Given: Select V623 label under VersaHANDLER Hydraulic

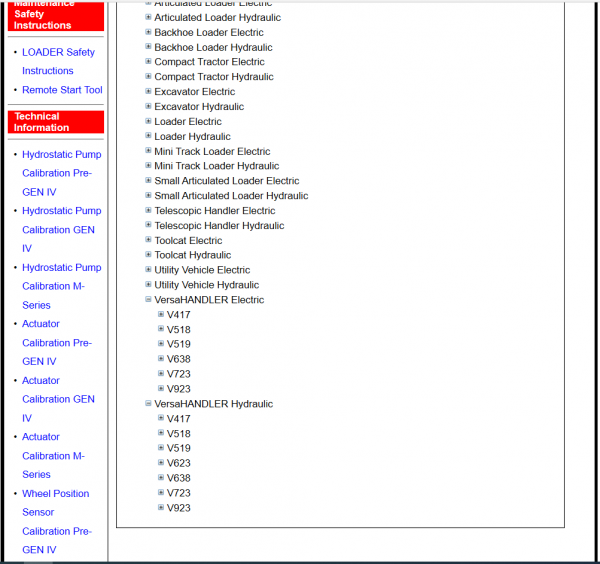Looking at the screenshot, I should [x=179, y=463].
